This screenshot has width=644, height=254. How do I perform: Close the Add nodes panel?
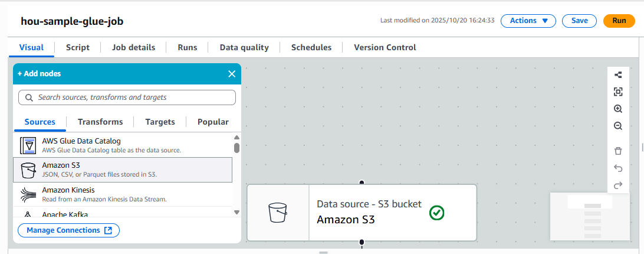pos(232,74)
